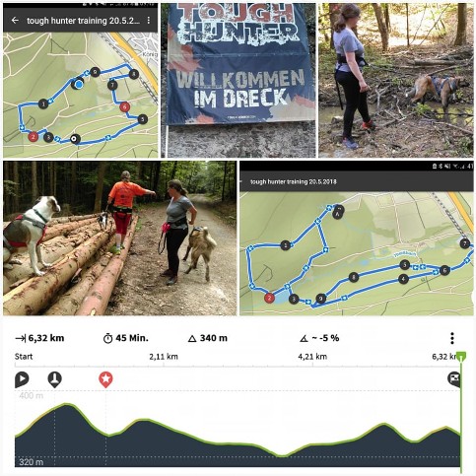Select the red star highlight pin
Viewport: 476px width, 476px height.
click(x=105, y=379)
